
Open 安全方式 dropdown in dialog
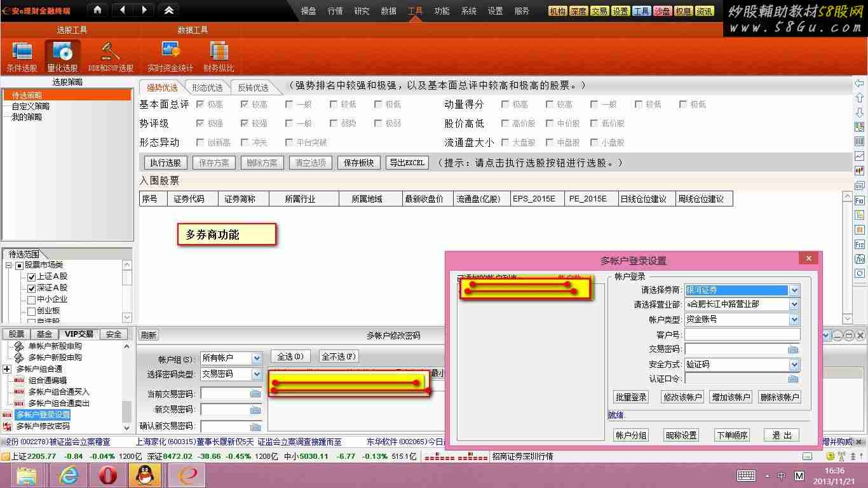pyautogui.click(x=794, y=365)
